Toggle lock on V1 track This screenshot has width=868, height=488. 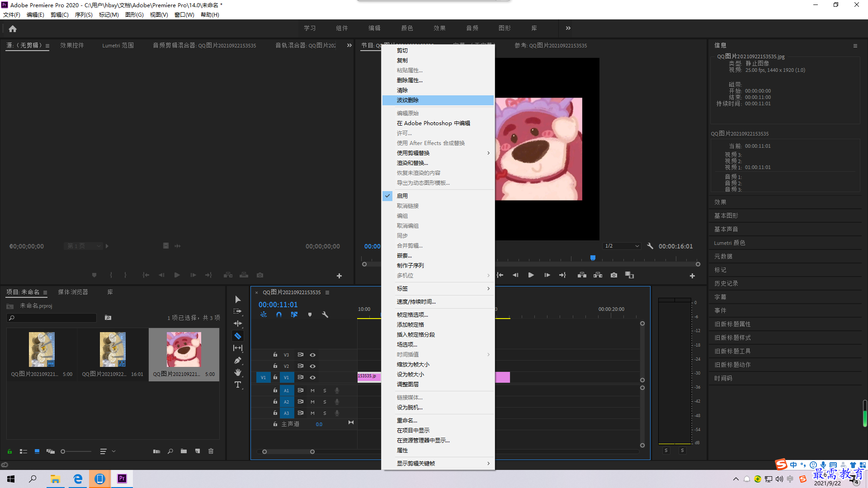pos(275,377)
